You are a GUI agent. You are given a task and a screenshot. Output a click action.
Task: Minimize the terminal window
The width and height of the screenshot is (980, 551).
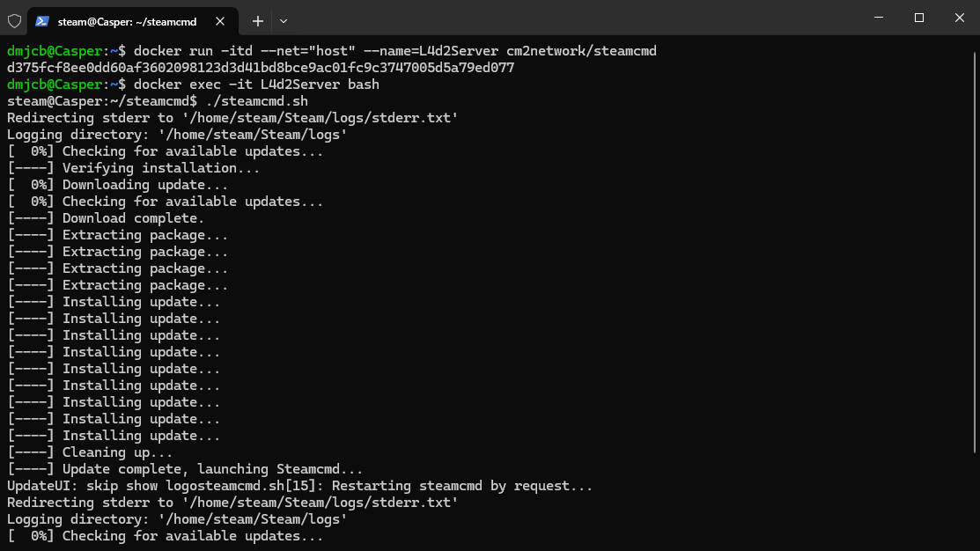(x=879, y=18)
